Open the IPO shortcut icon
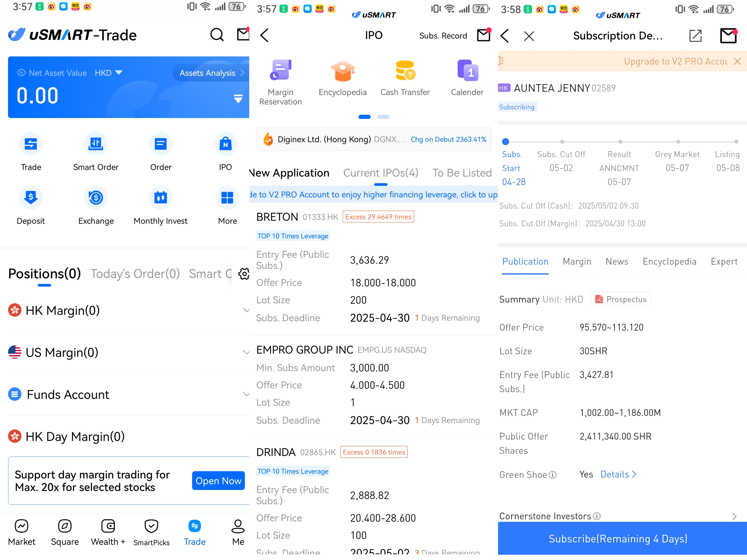The height and width of the screenshot is (560, 747). (x=226, y=144)
